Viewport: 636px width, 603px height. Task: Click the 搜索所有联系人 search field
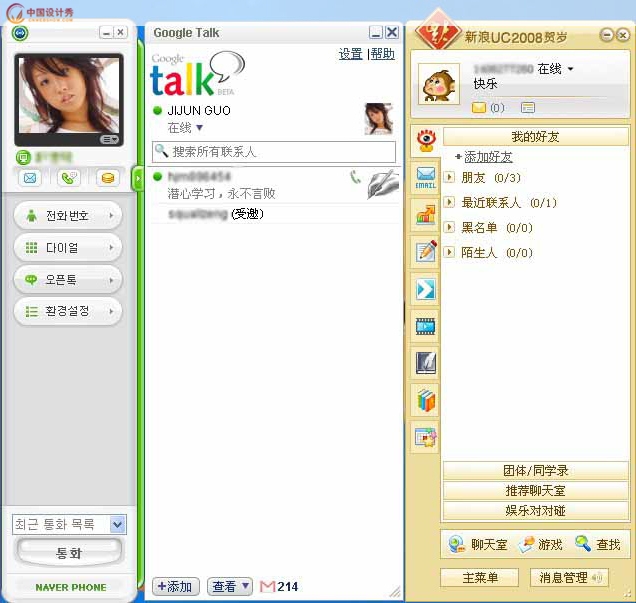[x=274, y=152]
